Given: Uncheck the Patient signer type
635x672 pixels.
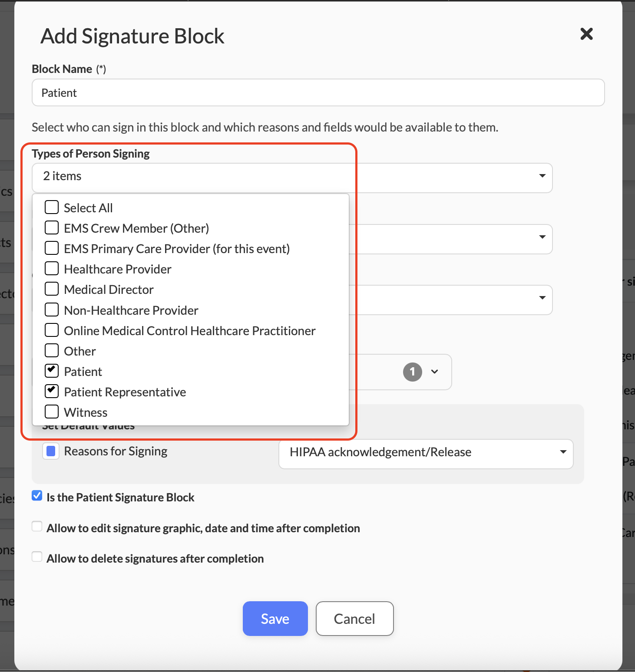Looking at the screenshot, I should click(52, 371).
